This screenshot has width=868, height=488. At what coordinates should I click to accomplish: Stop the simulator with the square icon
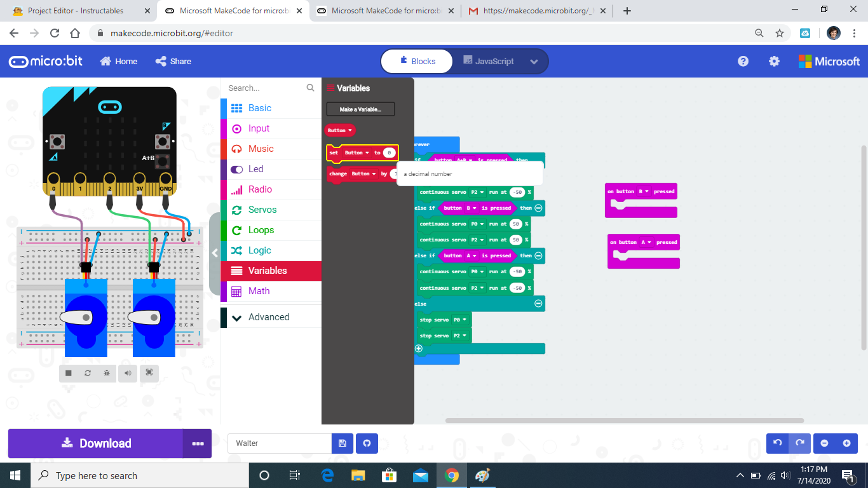(69, 373)
